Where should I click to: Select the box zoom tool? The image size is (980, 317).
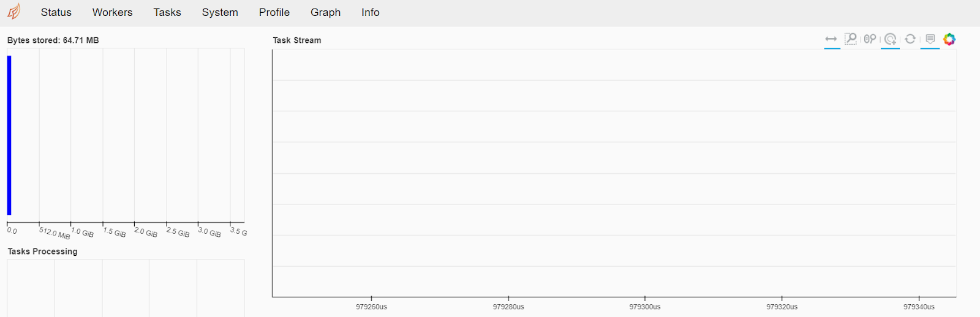(x=851, y=39)
